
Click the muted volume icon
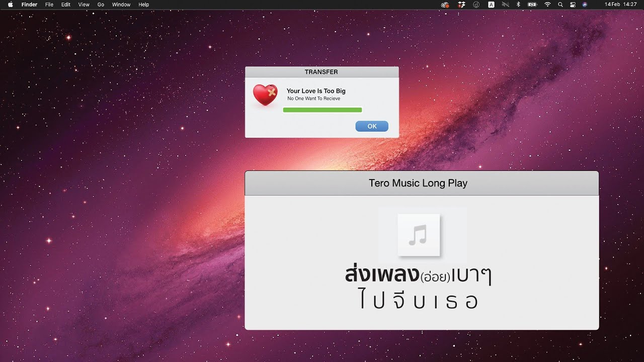pos(505,5)
